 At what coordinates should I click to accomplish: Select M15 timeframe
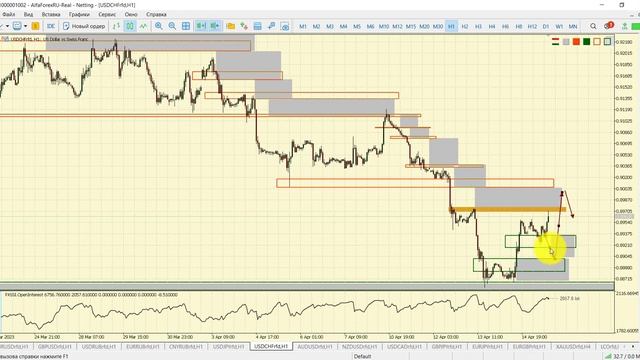[411, 26]
